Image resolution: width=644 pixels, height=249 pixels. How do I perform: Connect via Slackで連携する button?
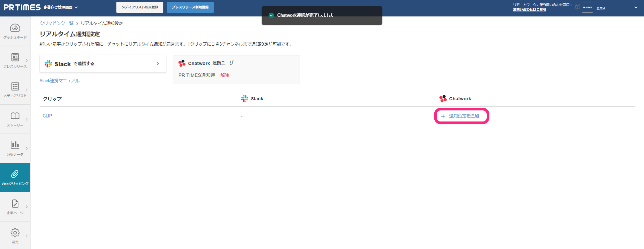tap(103, 64)
